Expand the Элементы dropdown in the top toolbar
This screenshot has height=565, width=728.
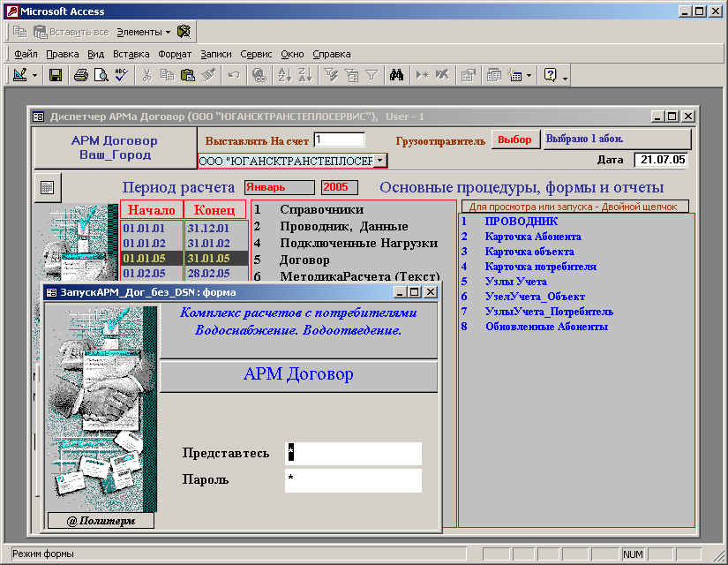[168, 32]
